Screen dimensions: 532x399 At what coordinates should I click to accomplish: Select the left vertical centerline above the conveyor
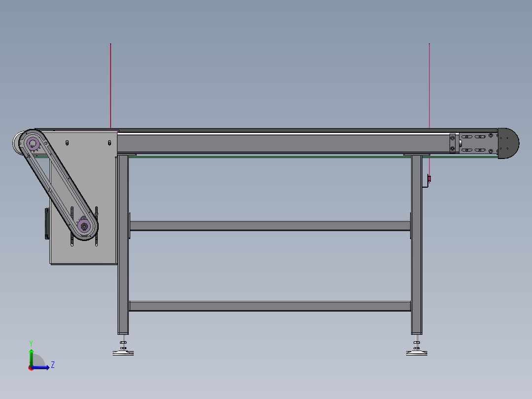coord(110,84)
